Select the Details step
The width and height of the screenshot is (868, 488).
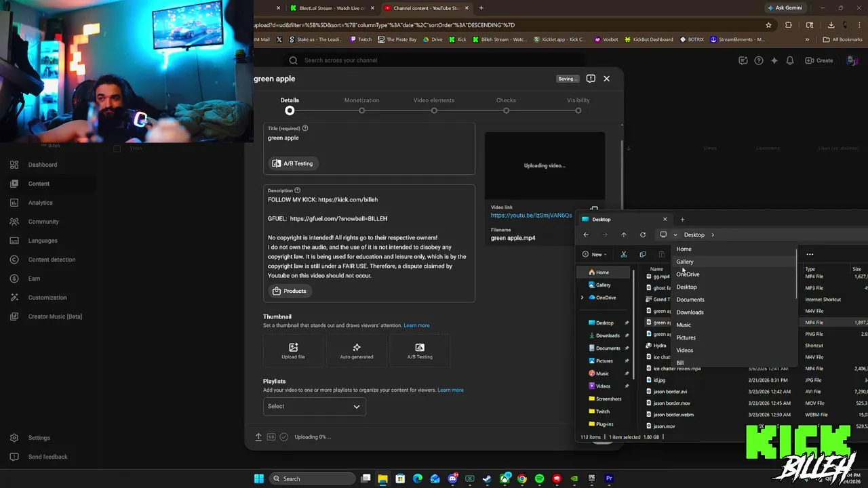(290, 105)
